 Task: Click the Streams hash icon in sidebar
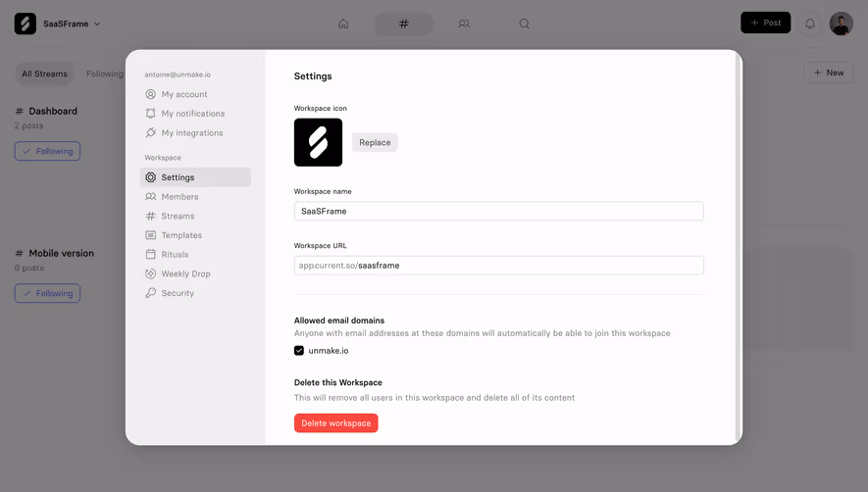pos(151,216)
